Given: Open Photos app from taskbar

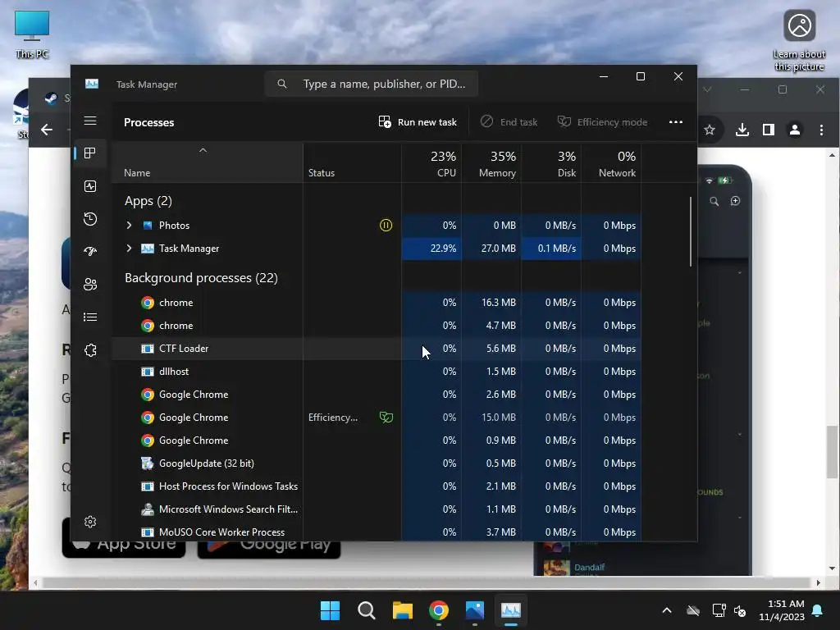Looking at the screenshot, I should tap(475, 610).
